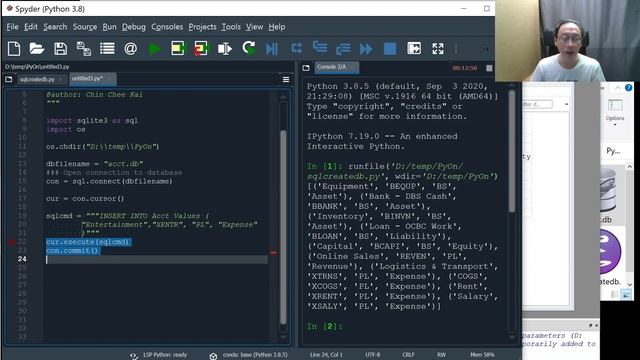Open the Help menu
Viewport: 640px width, 360px height.
tap(277, 27)
